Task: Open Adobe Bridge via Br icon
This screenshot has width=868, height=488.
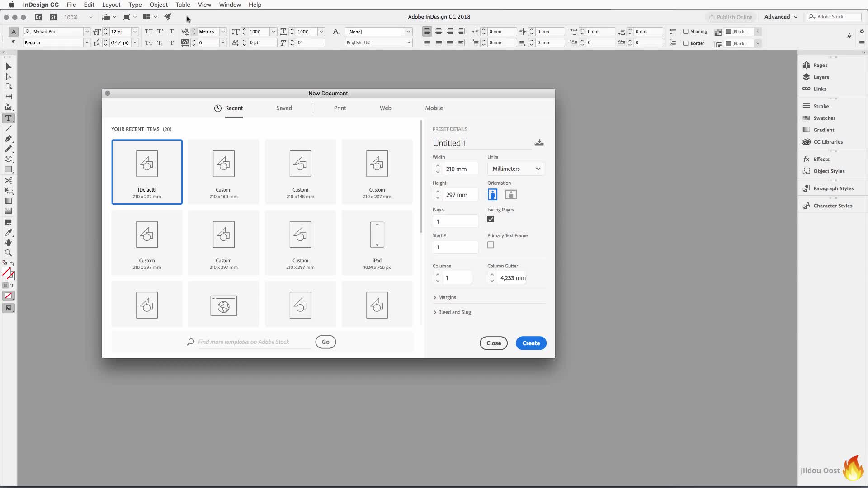Action: coord(38,17)
